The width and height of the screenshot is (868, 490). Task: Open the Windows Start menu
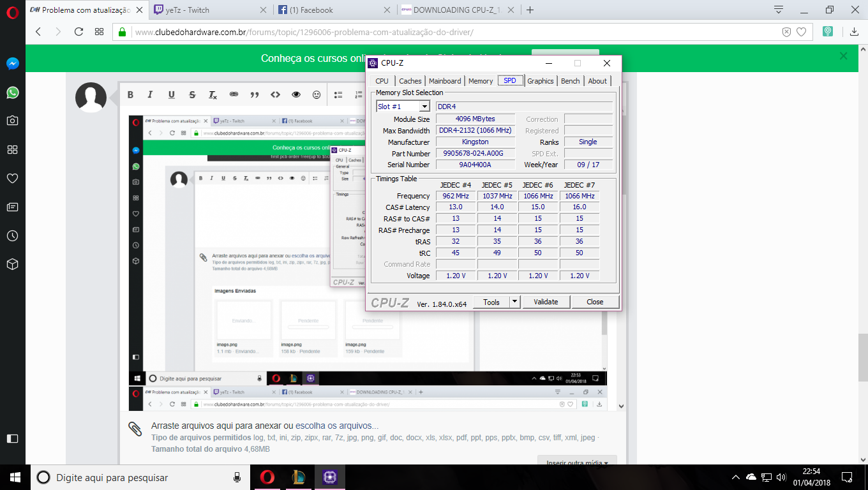(15, 477)
